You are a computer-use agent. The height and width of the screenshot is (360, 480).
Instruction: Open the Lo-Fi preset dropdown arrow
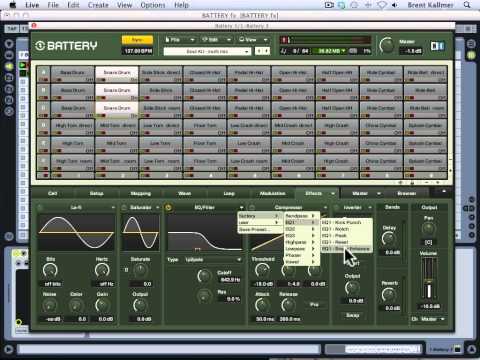(113, 208)
